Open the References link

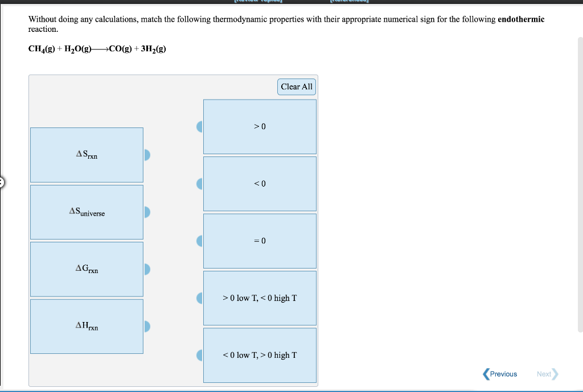(x=348, y=1)
